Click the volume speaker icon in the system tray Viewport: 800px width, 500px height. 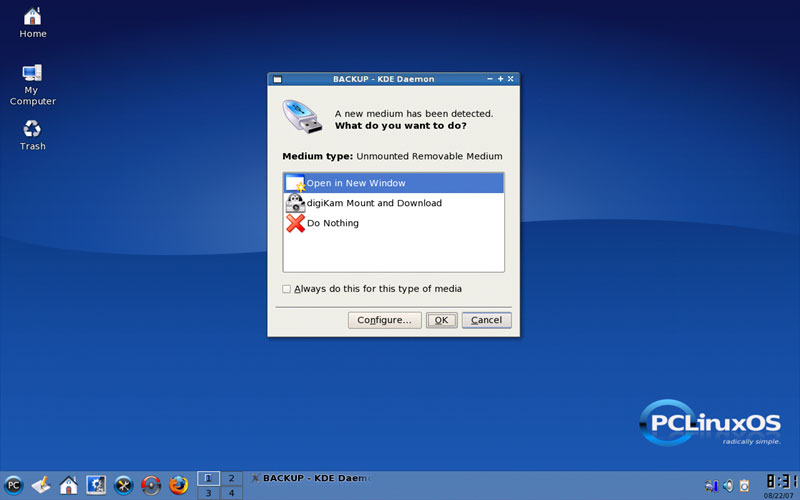[728, 485]
